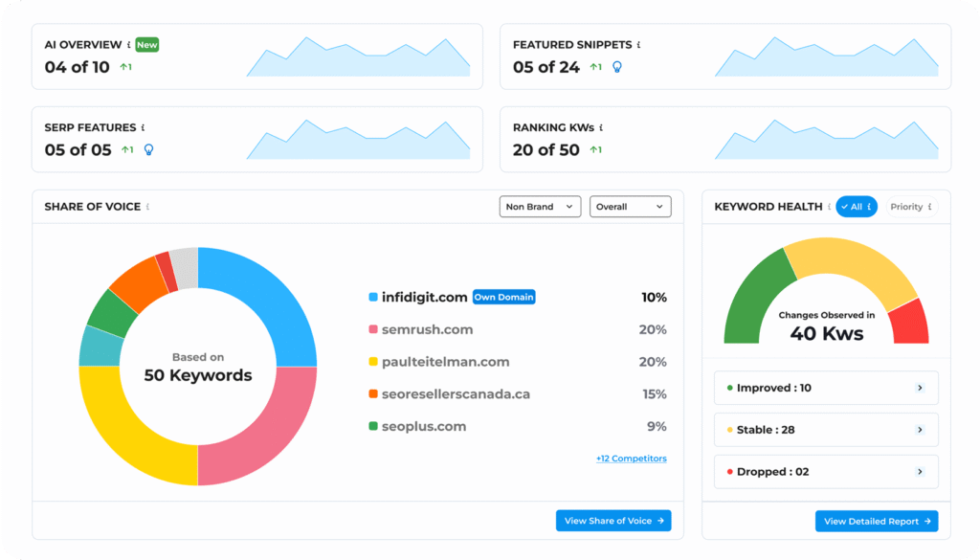The width and height of the screenshot is (980, 560).
Task: Click the View Share of Voice button
Action: pyautogui.click(x=613, y=521)
